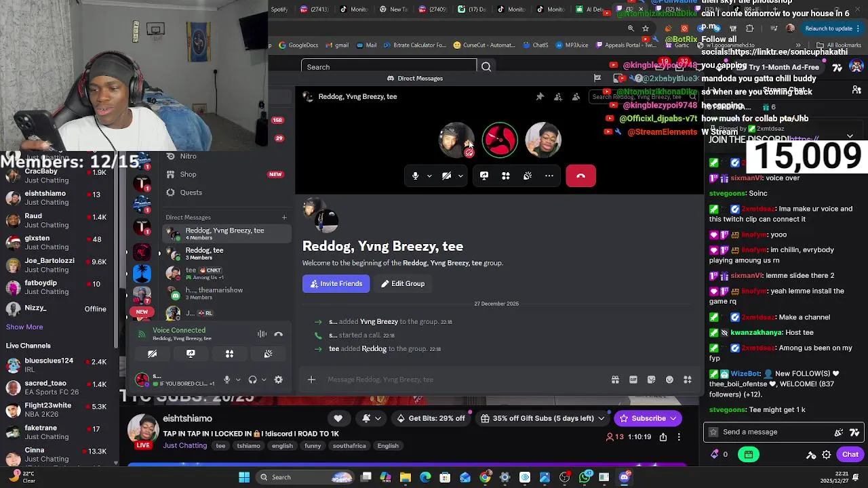868x488 pixels.
Task: Open the theamarishow group conversation
Action: tap(227, 293)
